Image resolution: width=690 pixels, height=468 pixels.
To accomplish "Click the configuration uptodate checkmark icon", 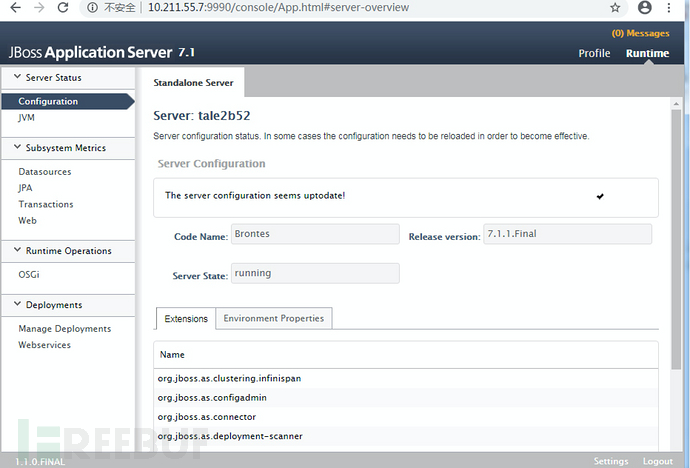I will pyautogui.click(x=600, y=196).
